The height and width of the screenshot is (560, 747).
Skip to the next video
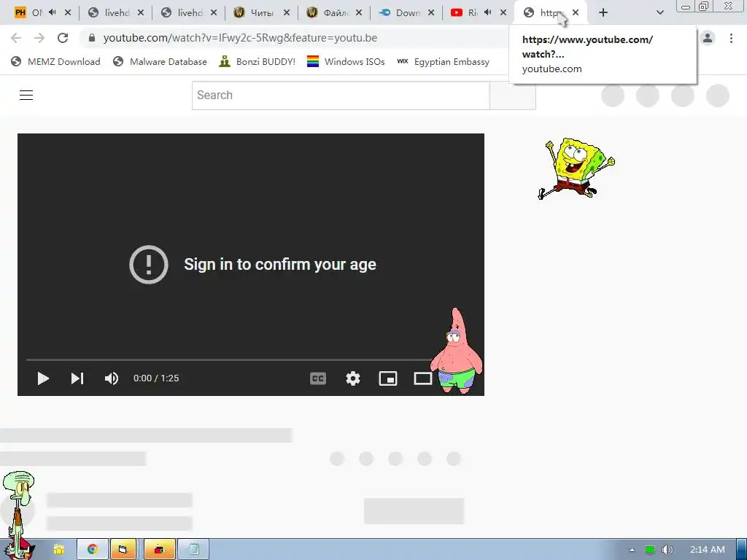tap(77, 378)
